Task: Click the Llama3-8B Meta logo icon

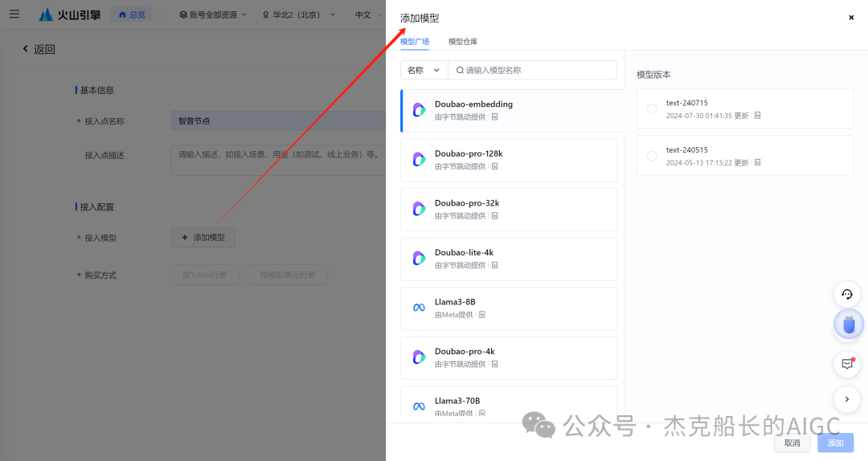Action: [x=419, y=308]
